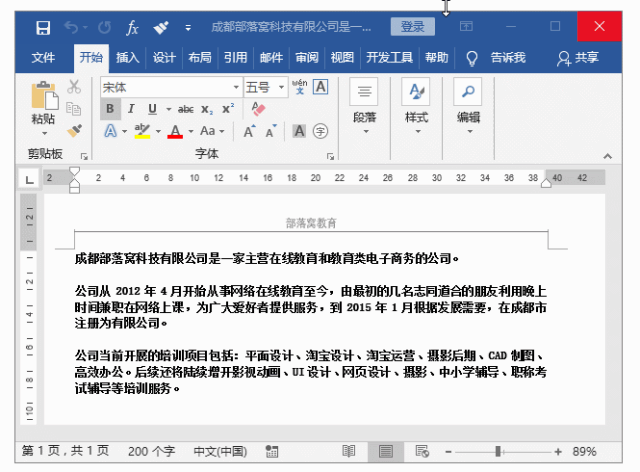This screenshot has height=472, width=640.
Task: Open the Aa change case menu
Action: [211, 131]
